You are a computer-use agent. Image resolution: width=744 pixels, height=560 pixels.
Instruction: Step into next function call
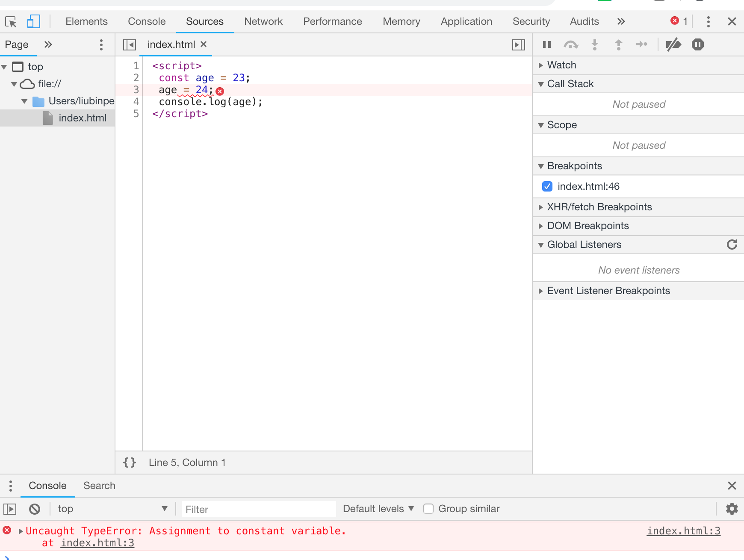coord(595,44)
